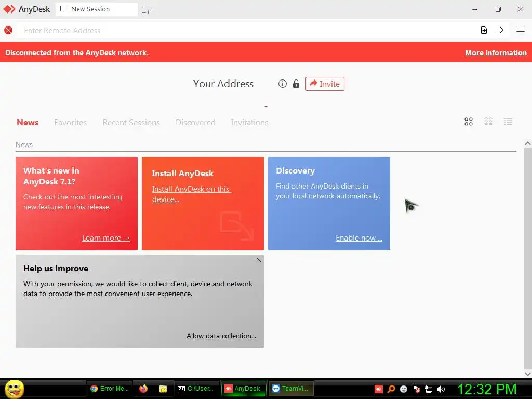Switch to the 7-Zip C:\User... taskbar window

tap(196, 389)
